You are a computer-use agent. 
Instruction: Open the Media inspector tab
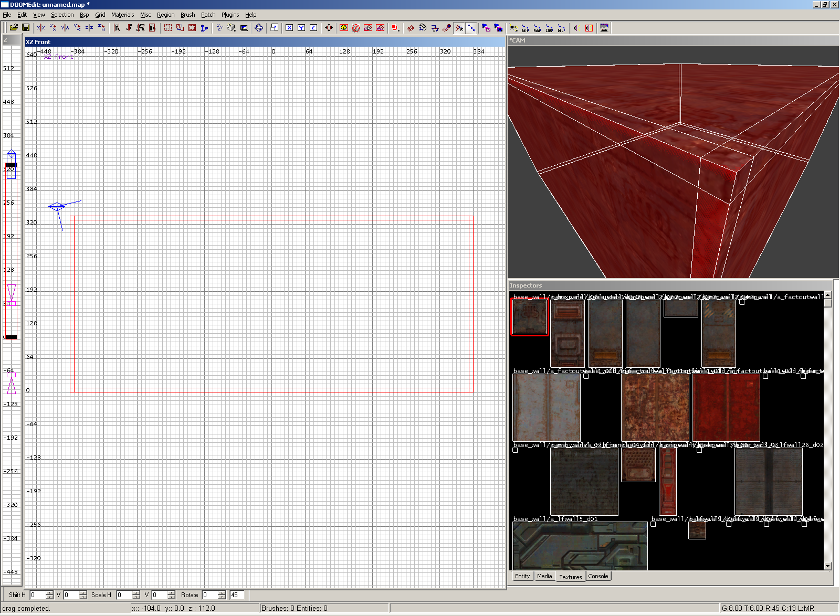[x=544, y=576]
